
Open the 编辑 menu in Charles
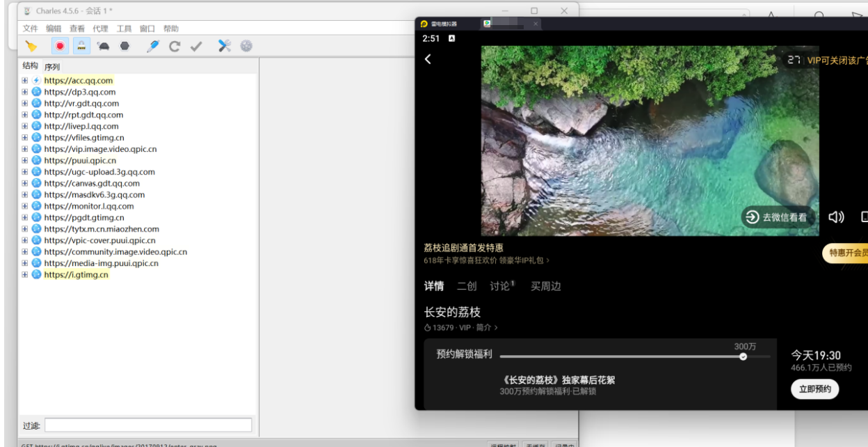(x=54, y=29)
